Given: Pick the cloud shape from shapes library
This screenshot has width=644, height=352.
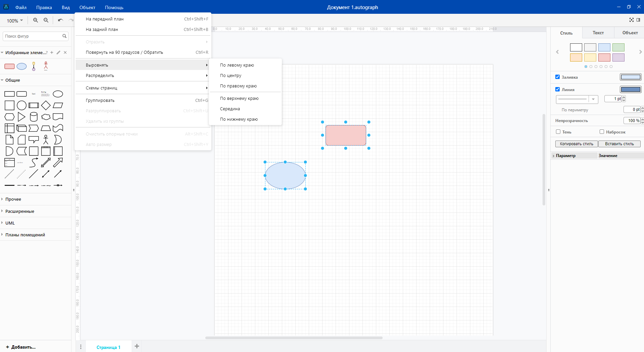Looking at the screenshot, I should click(x=46, y=117).
